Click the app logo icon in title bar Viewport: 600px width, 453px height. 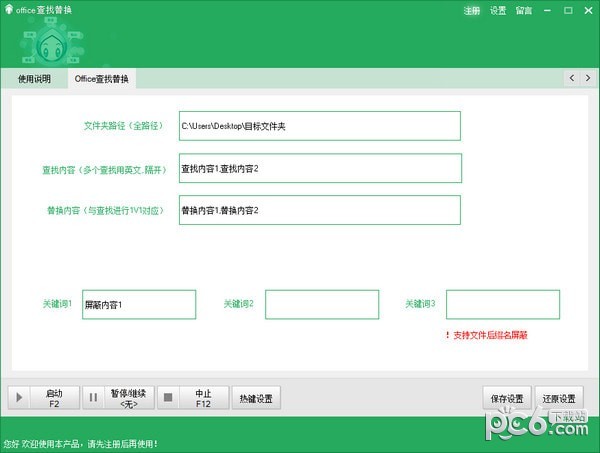click(x=8, y=9)
